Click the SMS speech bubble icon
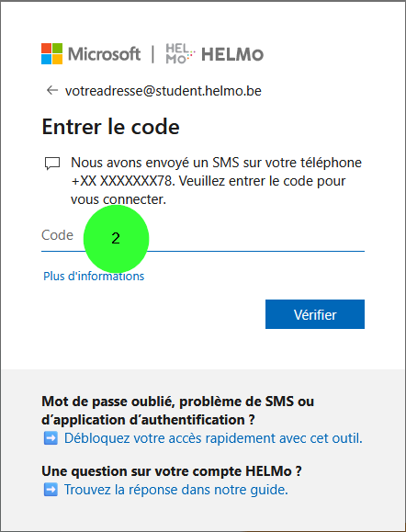 click(x=52, y=164)
